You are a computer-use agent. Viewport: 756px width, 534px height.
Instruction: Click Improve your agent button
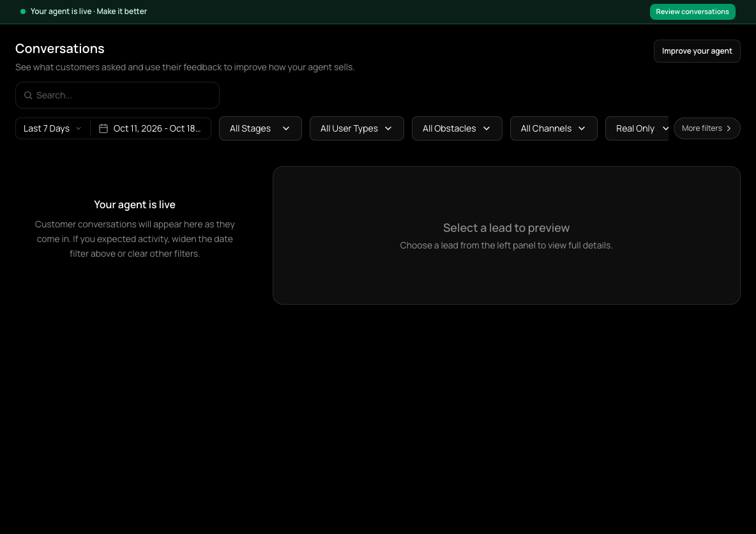(x=697, y=51)
